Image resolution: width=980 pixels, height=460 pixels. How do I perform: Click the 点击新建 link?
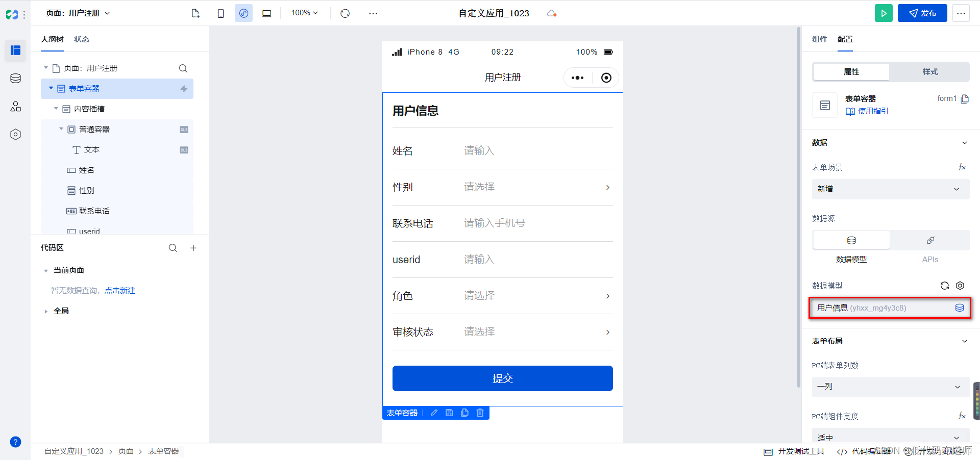click(120, 291)
